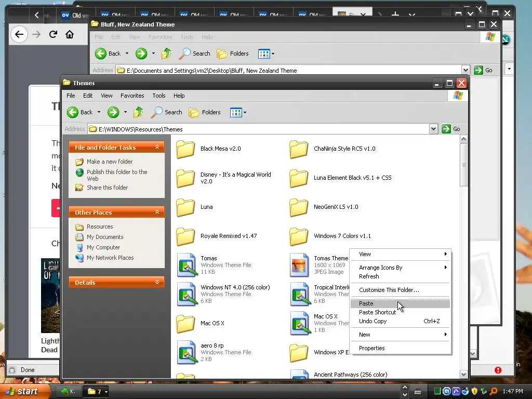Click browser reload icon in background window
The height and width of the screenshot is (399, 532).
53,34
